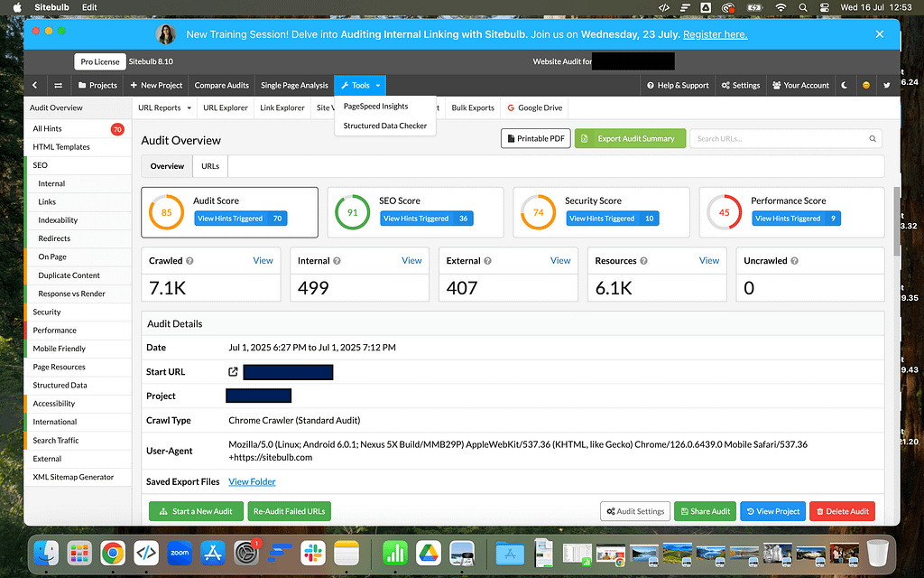This screenshot has width=924, height=578.
Task: Click the Twitter bird icon
Action: (887, 85)
